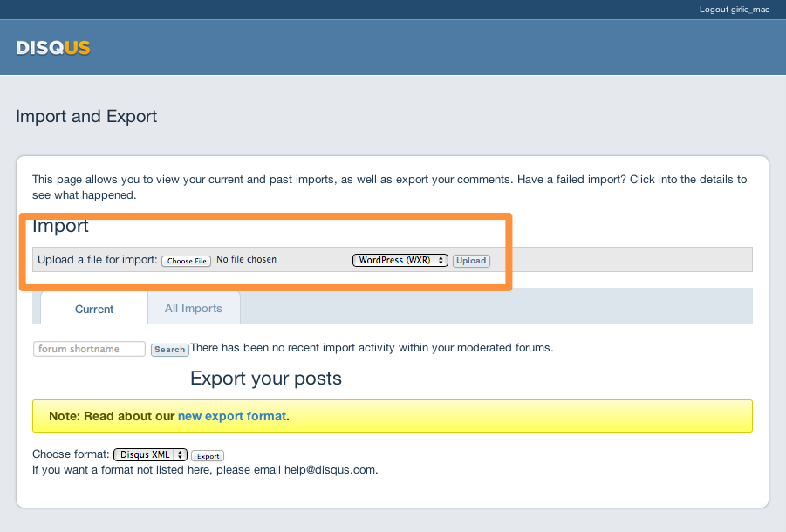Follow the new export format link
The image size is (786, 532).
pos(231,416)
